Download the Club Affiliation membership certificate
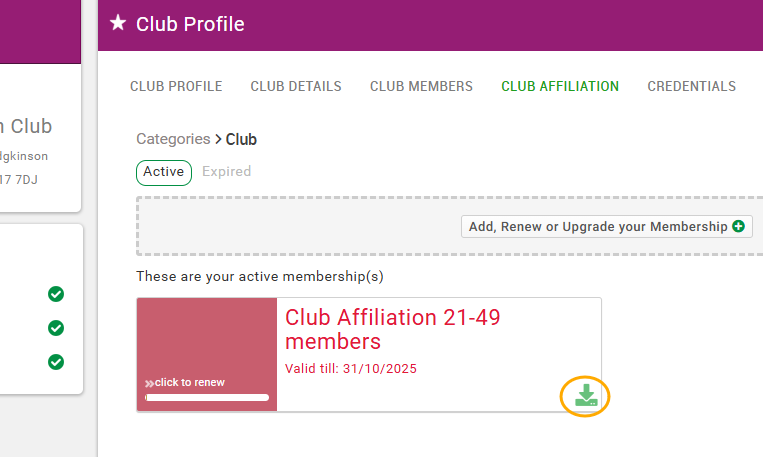Screen dimensions: 763x457 point(586,397)
